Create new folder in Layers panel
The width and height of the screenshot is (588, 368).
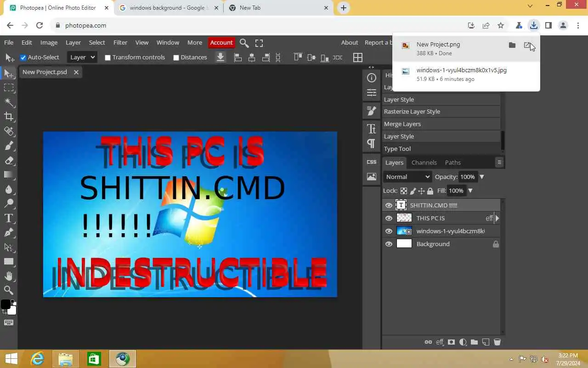pyautogui.click(x=474, y=342)
